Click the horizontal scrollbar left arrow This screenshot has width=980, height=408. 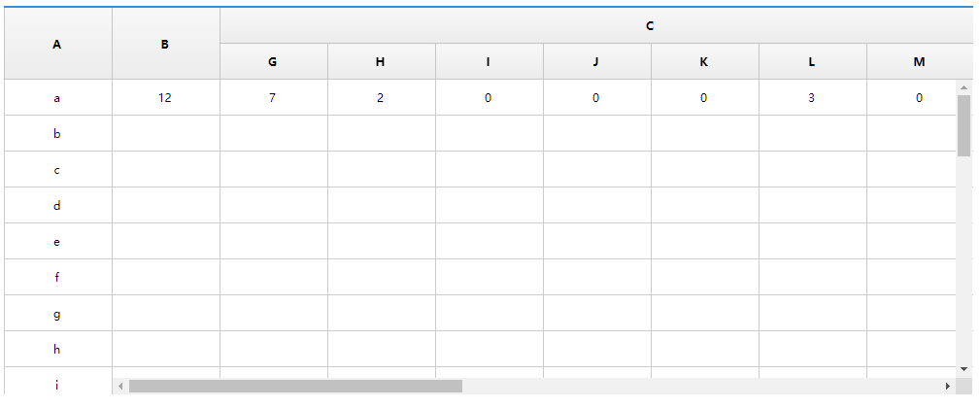point(120,386)
